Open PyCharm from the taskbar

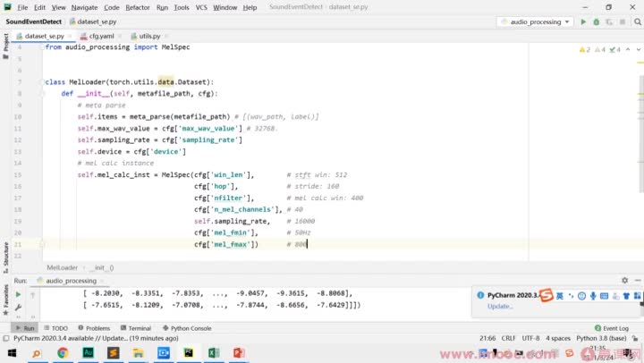(x=189, y=353)
